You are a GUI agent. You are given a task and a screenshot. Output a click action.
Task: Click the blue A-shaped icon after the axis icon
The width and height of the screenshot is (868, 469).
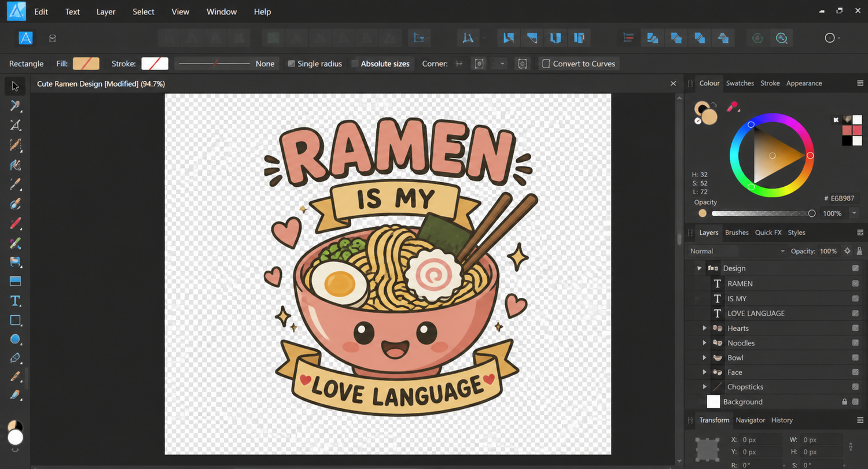468,38
